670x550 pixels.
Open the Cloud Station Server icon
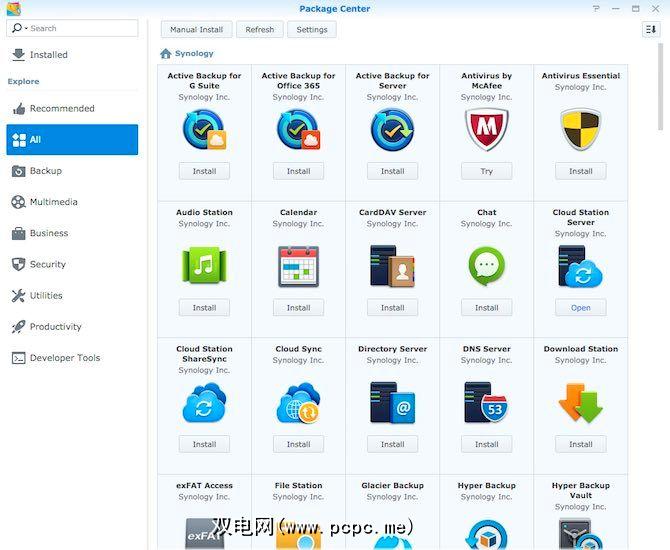[580, 267]
